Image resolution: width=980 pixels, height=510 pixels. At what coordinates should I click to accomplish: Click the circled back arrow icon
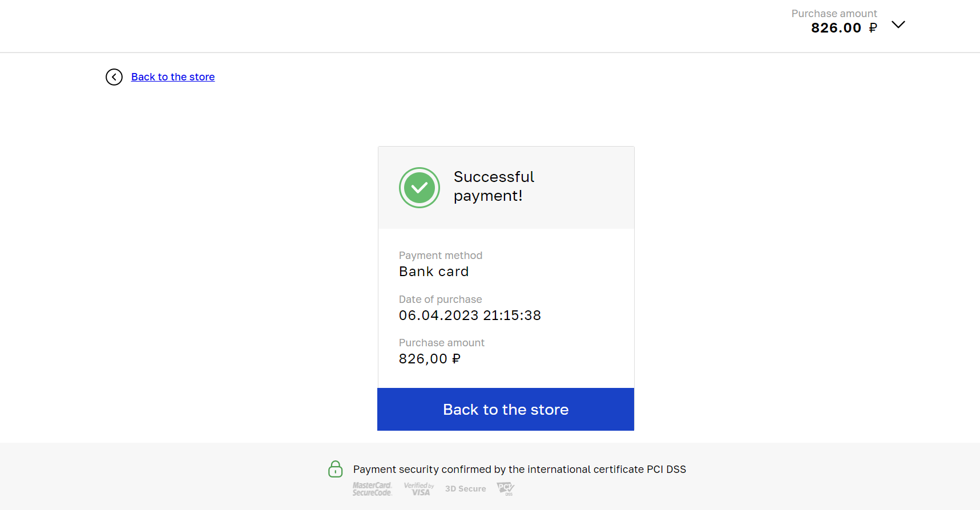point(114,77)
